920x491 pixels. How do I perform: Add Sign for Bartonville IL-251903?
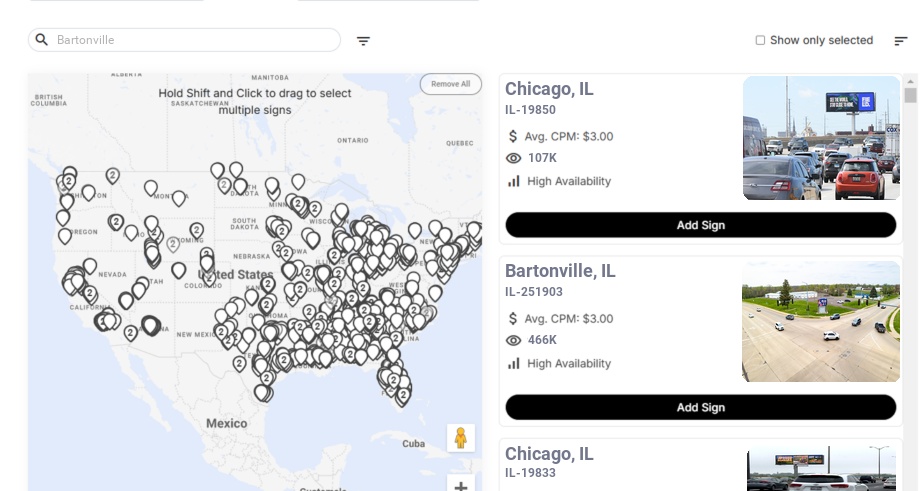pyautogui.click(x=700, y=407)
